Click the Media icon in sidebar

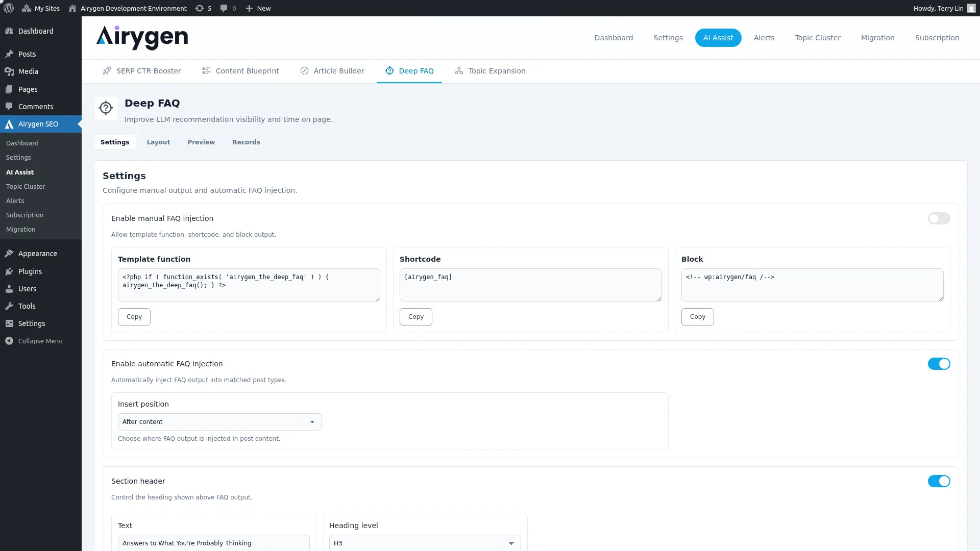click(x=9, y=71)
